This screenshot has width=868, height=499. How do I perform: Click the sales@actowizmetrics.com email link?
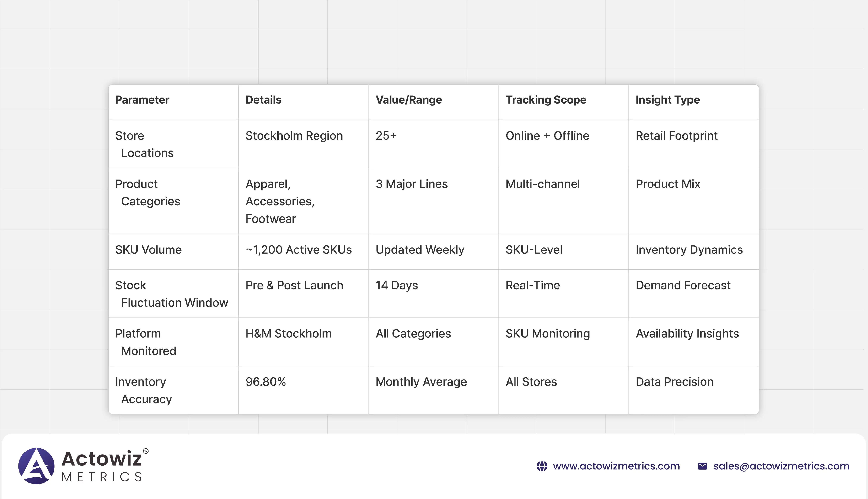(x=781, y=466)
